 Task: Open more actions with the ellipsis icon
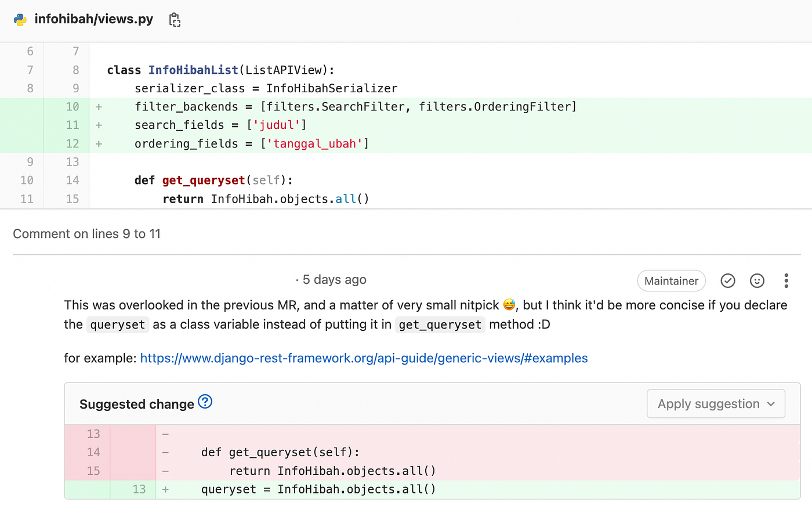pos(786,280)
